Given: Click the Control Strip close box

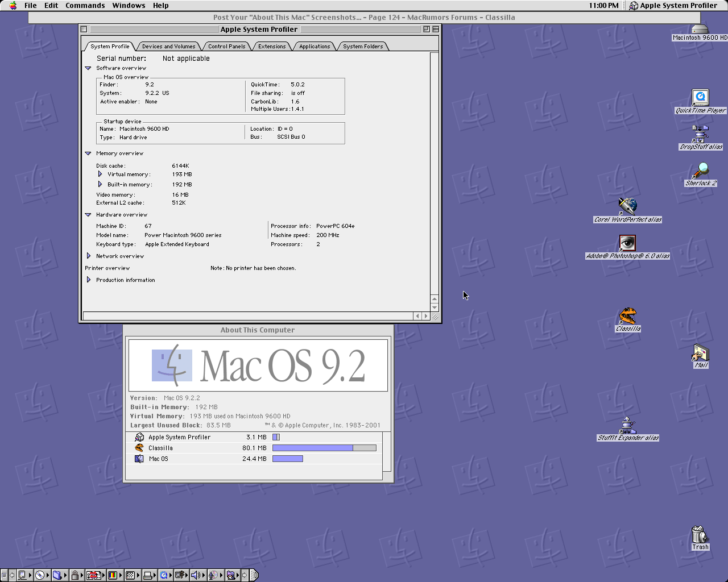Looking at the screenshot, I should (4, 575).
